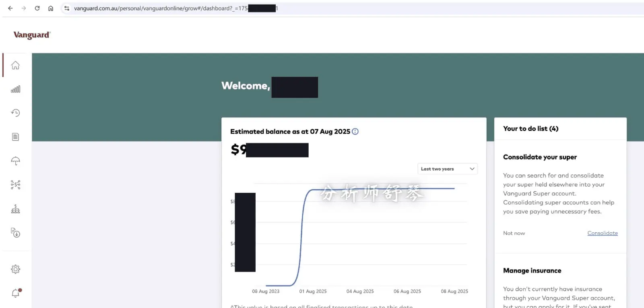Click the browser back arrow
Screen dimensions: 644x308
10,8
